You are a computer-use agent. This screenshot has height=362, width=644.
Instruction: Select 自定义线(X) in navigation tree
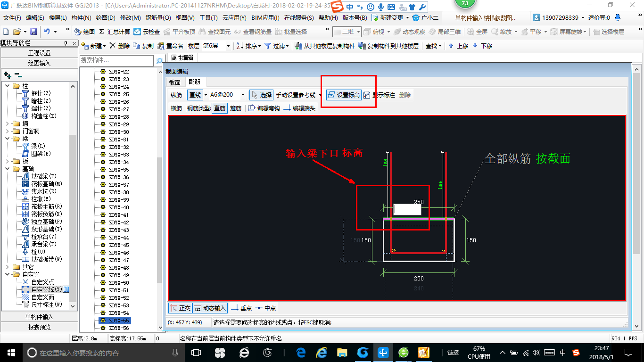(46, 289)
